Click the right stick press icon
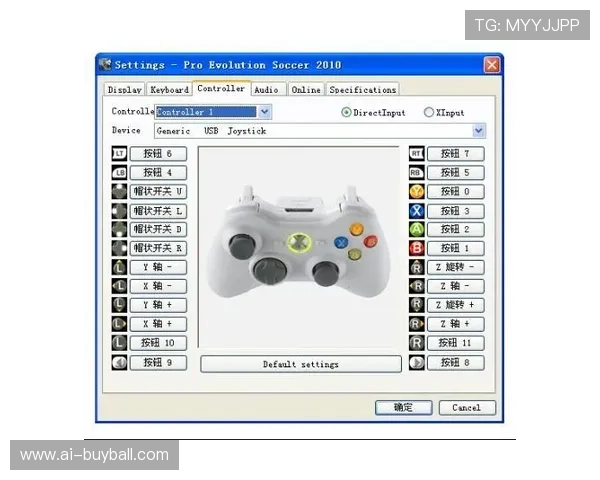This screenshot has width=600, height=480. pyautogui.click(x=417, y=343)
